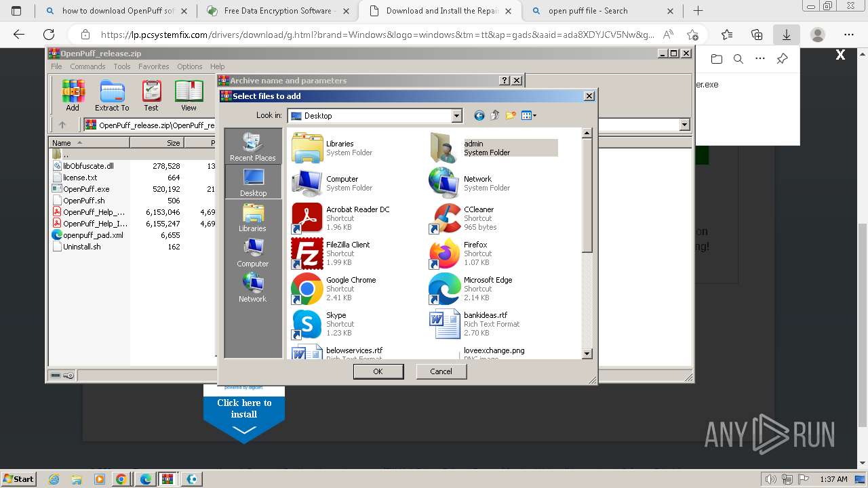Click volume icon in system tray
This screenshot has height=488, width=868.
point(771,479)
